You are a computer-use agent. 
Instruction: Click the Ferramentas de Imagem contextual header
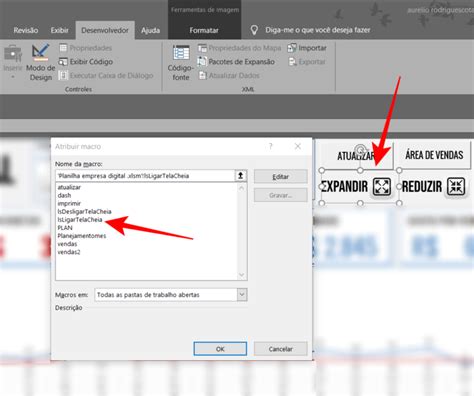tap(205, 10)
